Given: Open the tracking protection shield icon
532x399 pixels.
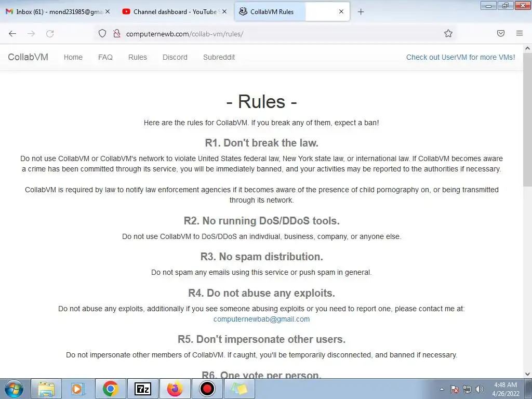Looking at the screenshot, I should point(102,33).
